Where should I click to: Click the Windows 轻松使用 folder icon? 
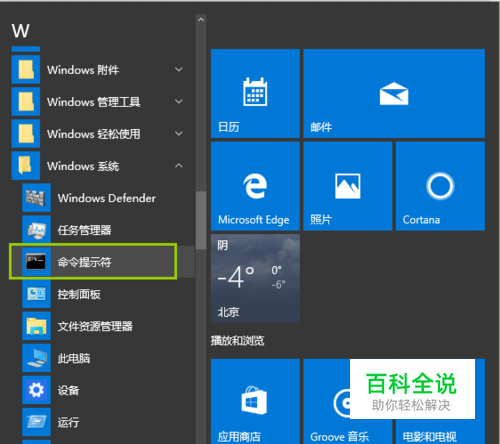(x=26, y=133)
